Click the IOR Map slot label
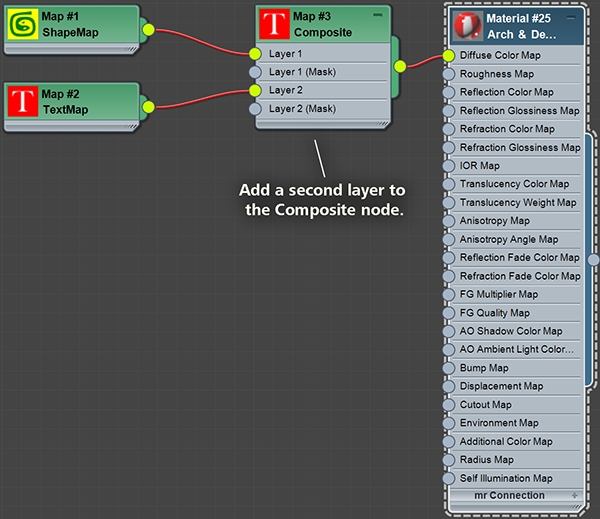 (x=480, y=166)
